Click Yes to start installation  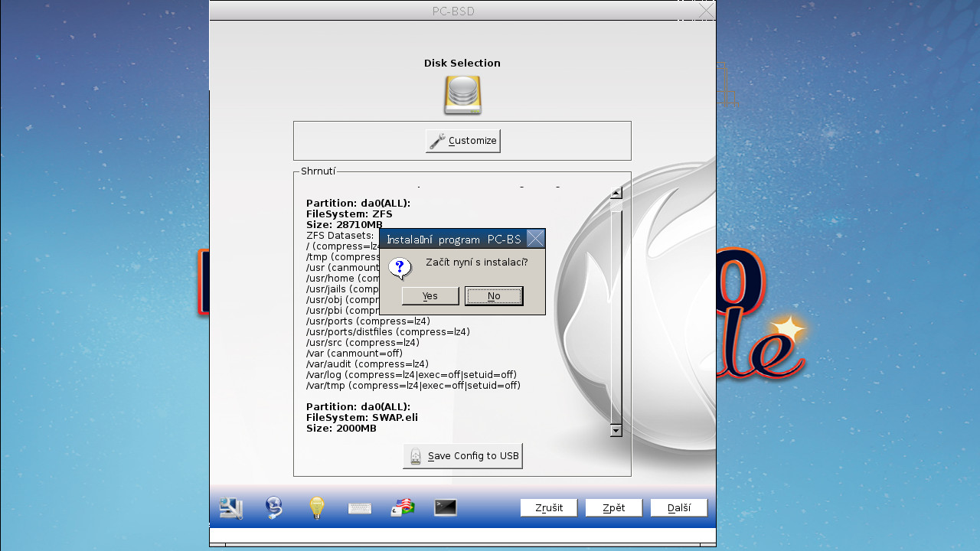(430, 296)
